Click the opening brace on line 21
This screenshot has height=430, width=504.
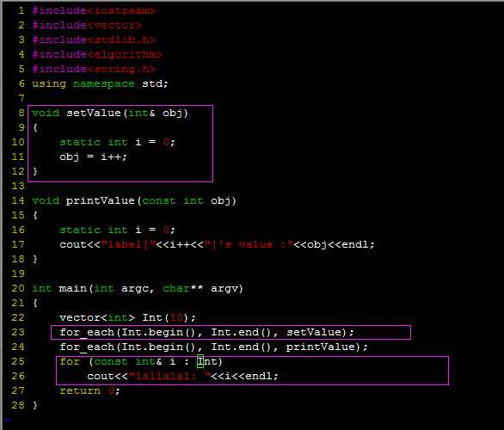coord(35,303)
